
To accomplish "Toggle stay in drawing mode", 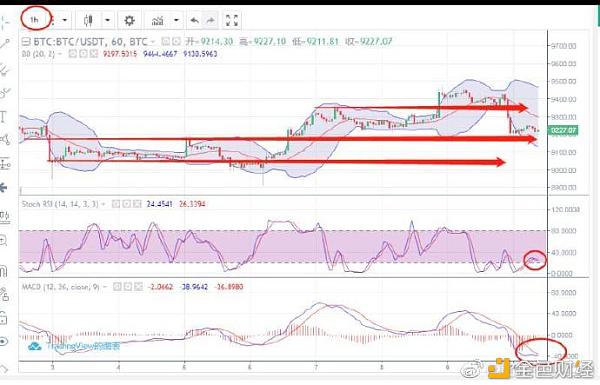I will (5, 295).
